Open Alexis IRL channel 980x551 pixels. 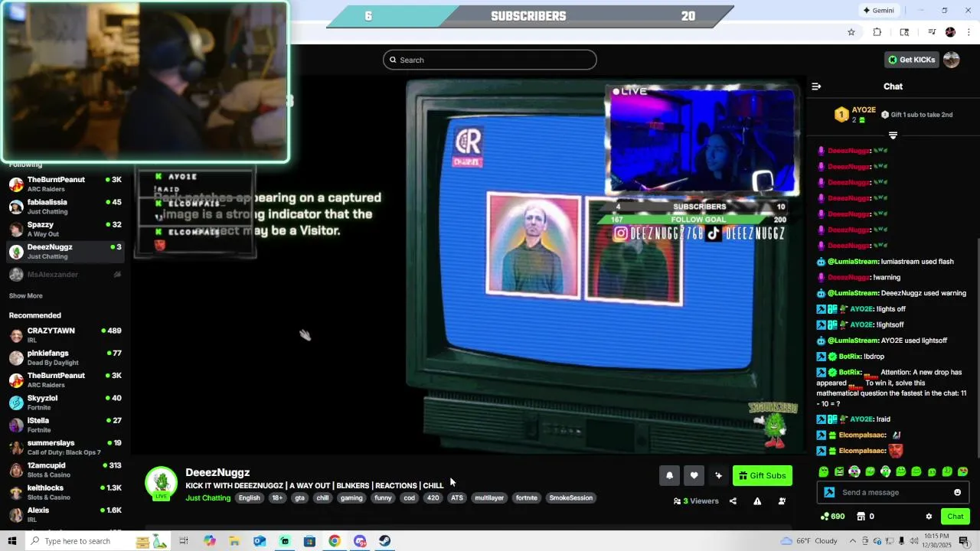pos(65,514)
